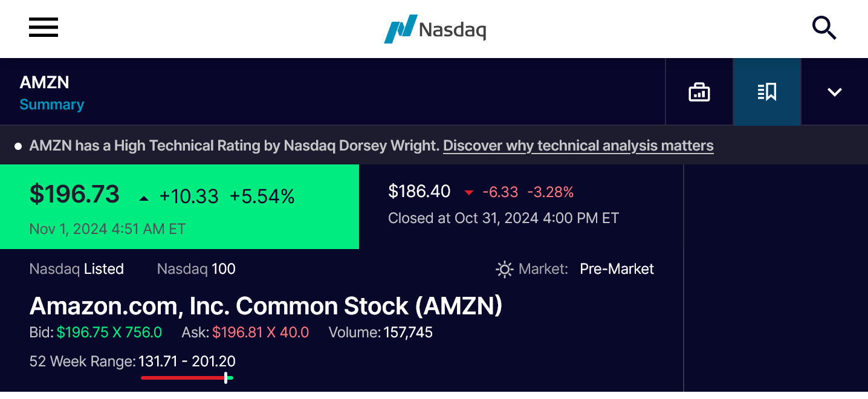
Task: Click the Amazon.com, Inc. Common Stock heading
Action: pyautogui.click(x=266, y=307)
